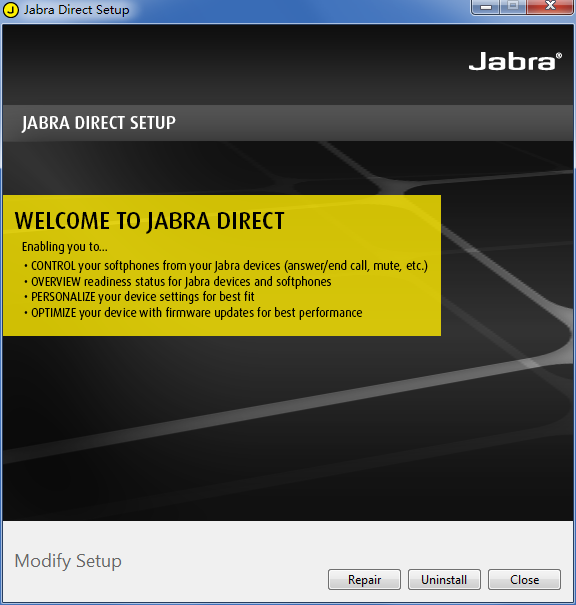Close the window with the red X
576x605 pixels.
pyautogui.click(x=550, y=7)
